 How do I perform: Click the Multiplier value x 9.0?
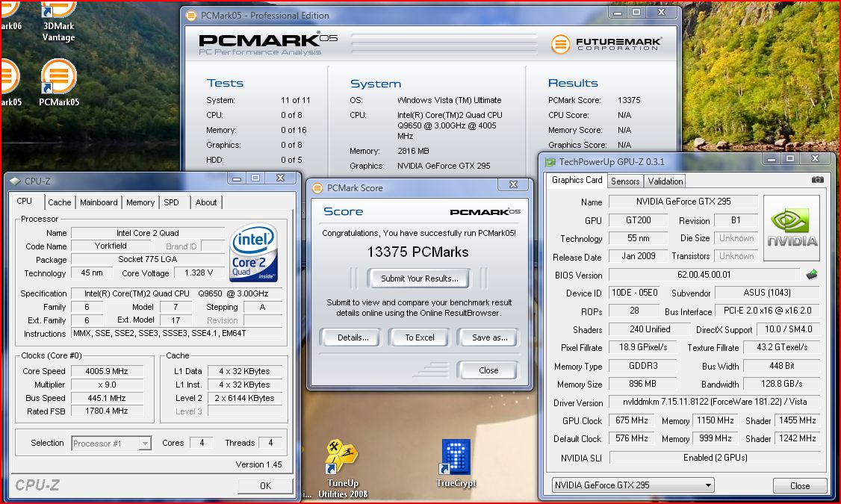(107, 385)
